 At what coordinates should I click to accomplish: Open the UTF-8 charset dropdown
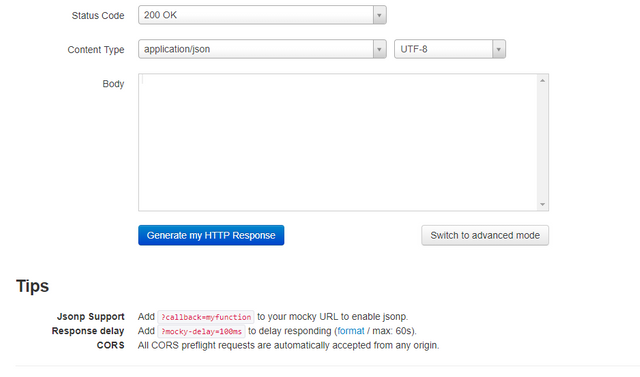click(x=450, y=49)
